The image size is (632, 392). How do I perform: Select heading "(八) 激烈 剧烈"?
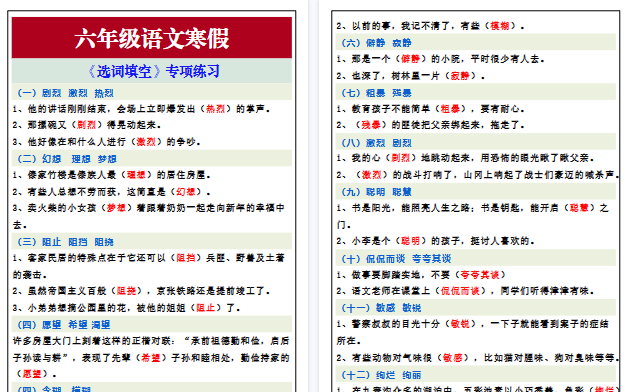tap(376, 143)
